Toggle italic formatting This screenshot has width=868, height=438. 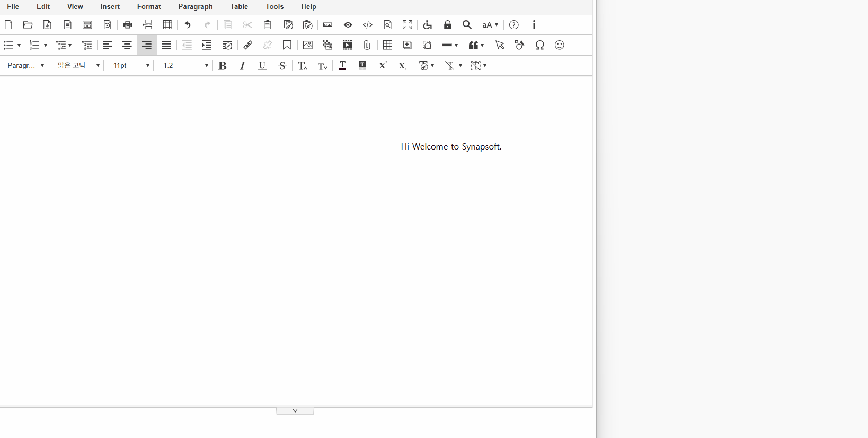242,66
